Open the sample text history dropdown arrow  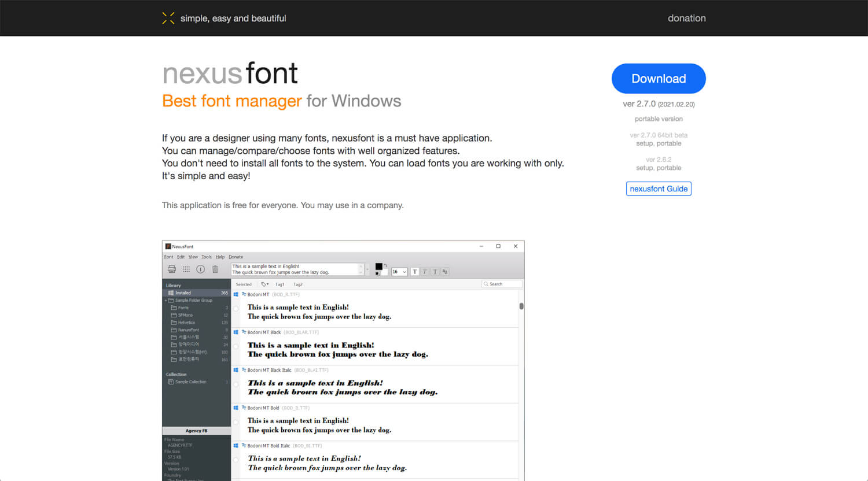[367, 269]
